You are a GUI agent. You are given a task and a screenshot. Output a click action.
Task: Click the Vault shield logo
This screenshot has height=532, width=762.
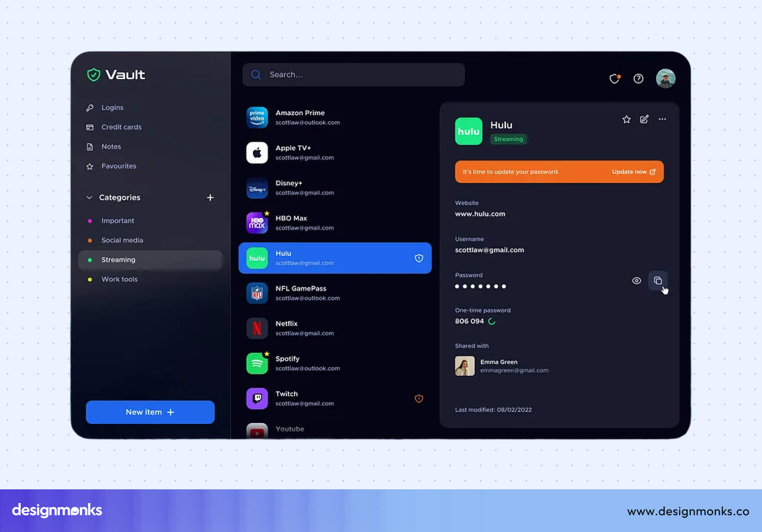(x=93, y=75)
